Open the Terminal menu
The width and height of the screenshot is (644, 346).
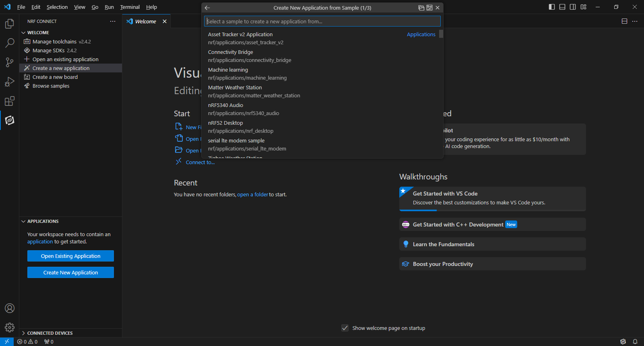coord(130,7)
